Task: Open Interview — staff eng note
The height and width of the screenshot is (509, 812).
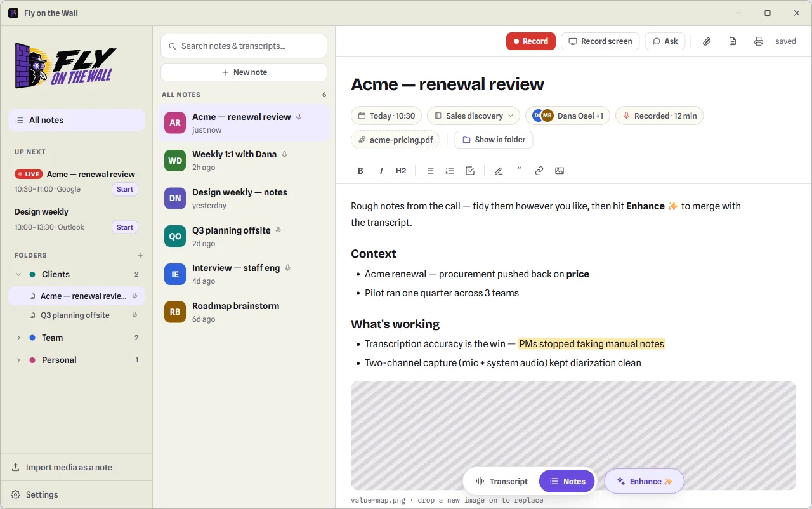Action: point(244,274)
